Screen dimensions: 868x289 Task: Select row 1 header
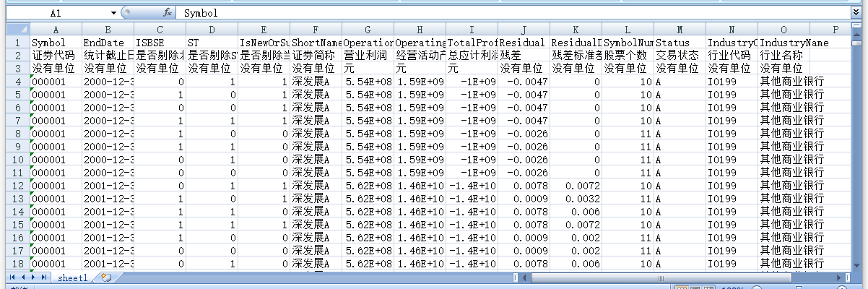(18, 43)
